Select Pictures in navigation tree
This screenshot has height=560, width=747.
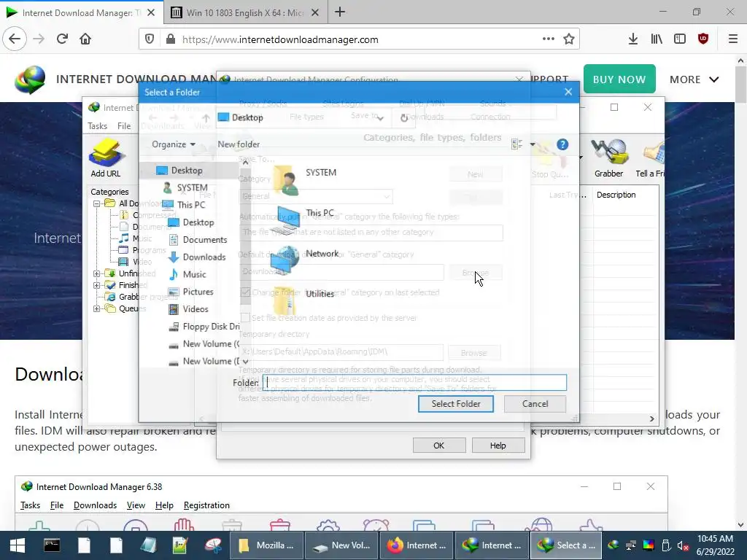[x=198, y=292]
